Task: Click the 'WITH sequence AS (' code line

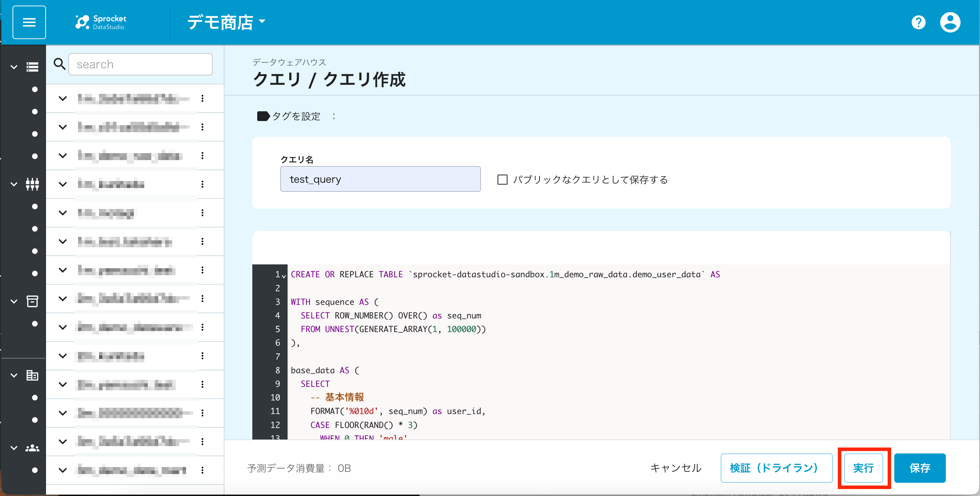Action: [335, 302]
